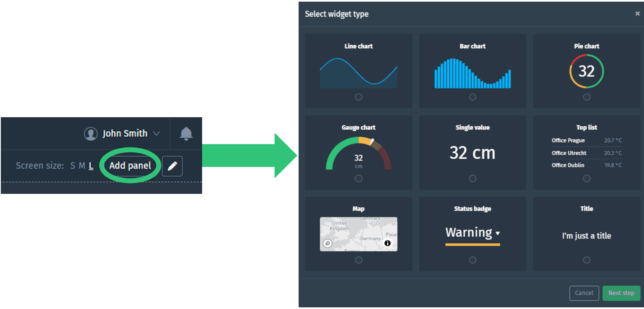The height and width of the screenshot is (309, 644).
Task: Click John Smith's user avatar icon
Action: coord(91,133)
